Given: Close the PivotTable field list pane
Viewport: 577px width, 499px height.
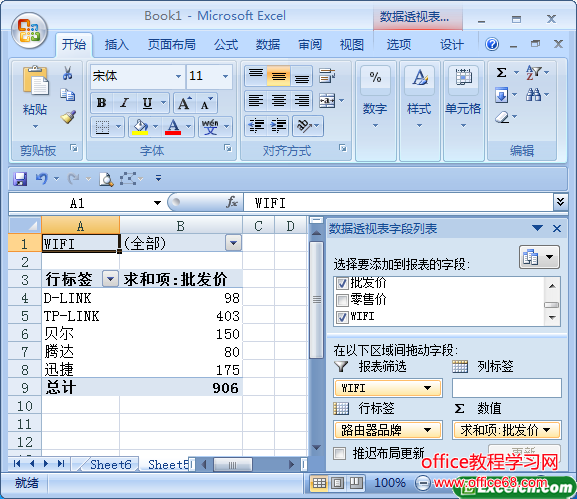Looking at the screenshot, I should click(557, 229).
